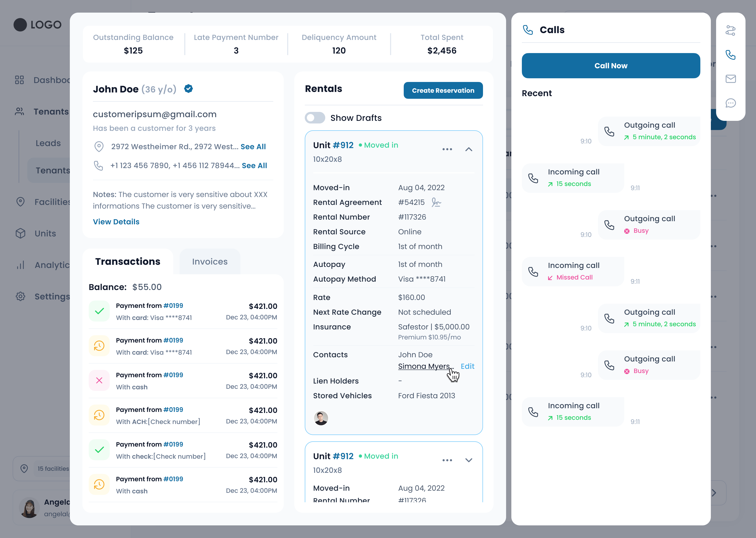Open the chat bubble icon on right toolbar
This screenshot has height=538, width=756.
click(x=731, y=103)
